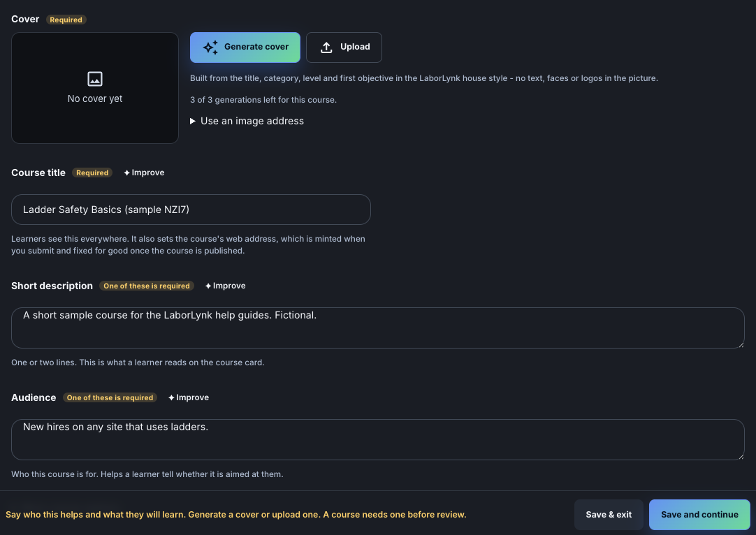
Task: Select the 'No cover yet' preview box
Action: [x=95, y=88]
